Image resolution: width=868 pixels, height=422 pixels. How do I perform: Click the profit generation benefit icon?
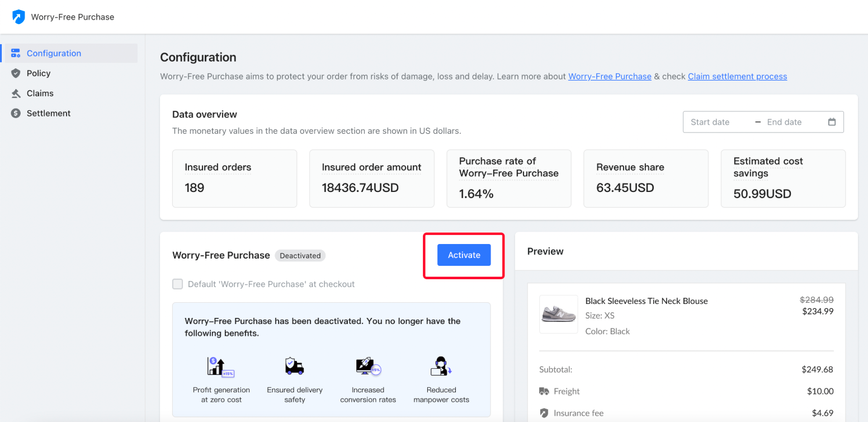coord(220,367)
